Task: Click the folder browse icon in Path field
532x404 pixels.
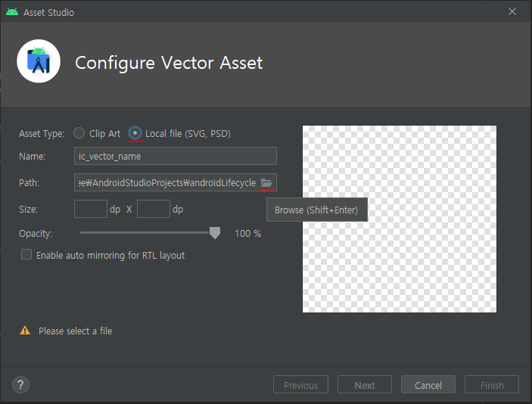Action: [266, 183]
